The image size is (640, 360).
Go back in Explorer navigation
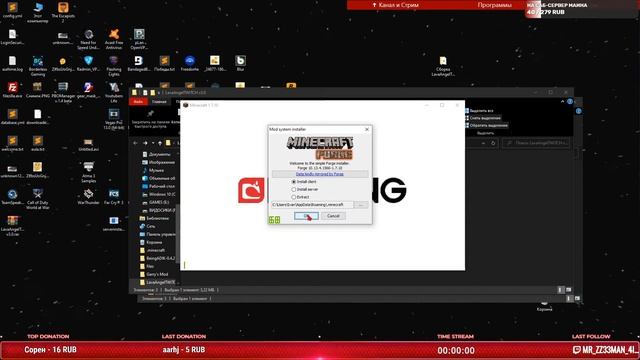point(136,143)
